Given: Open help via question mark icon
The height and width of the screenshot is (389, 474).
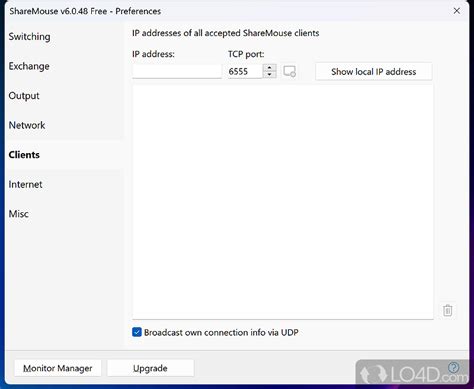Looking at the screenshot, I should point(454,367).
